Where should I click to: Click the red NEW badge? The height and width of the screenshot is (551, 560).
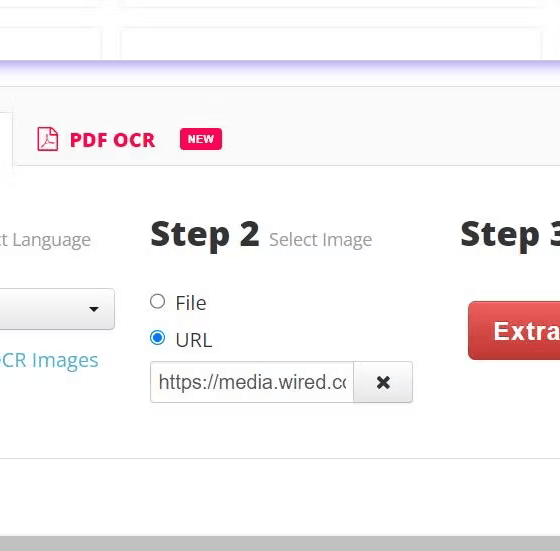(201, 139)
